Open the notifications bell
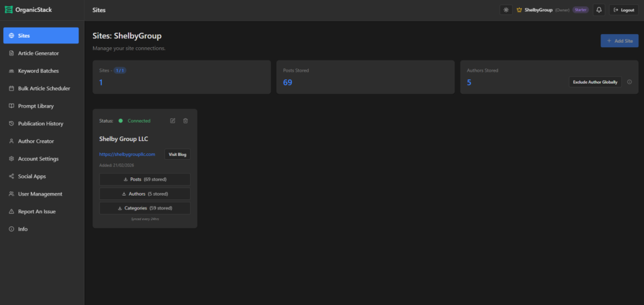 click(x=599, y=10)
